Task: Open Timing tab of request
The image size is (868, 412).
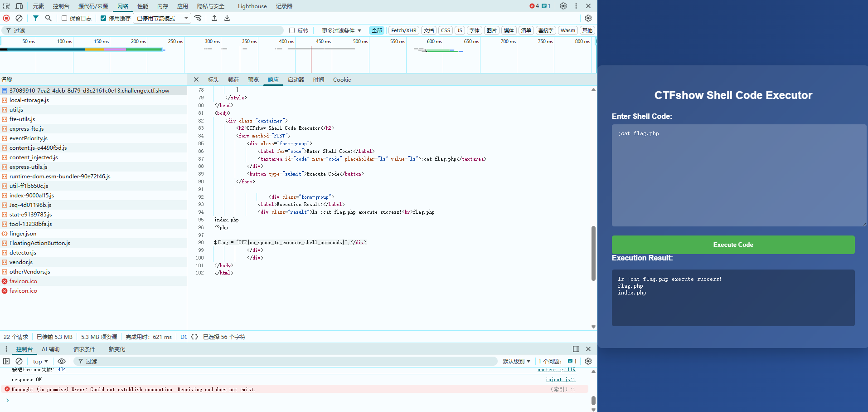Action: (319, 79)
